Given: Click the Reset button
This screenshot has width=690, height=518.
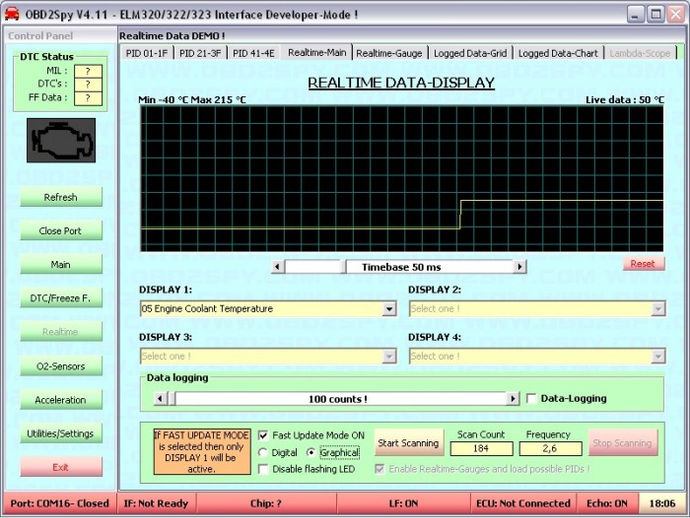Looking at the screenshot, I should pyautogui.click(x=643, y=264).
